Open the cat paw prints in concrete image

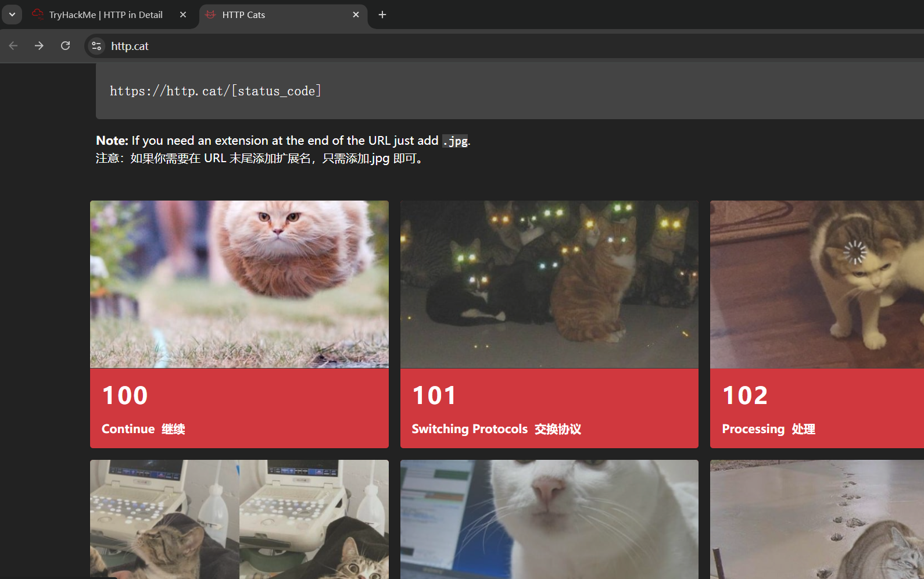click(x=817, y=519)
